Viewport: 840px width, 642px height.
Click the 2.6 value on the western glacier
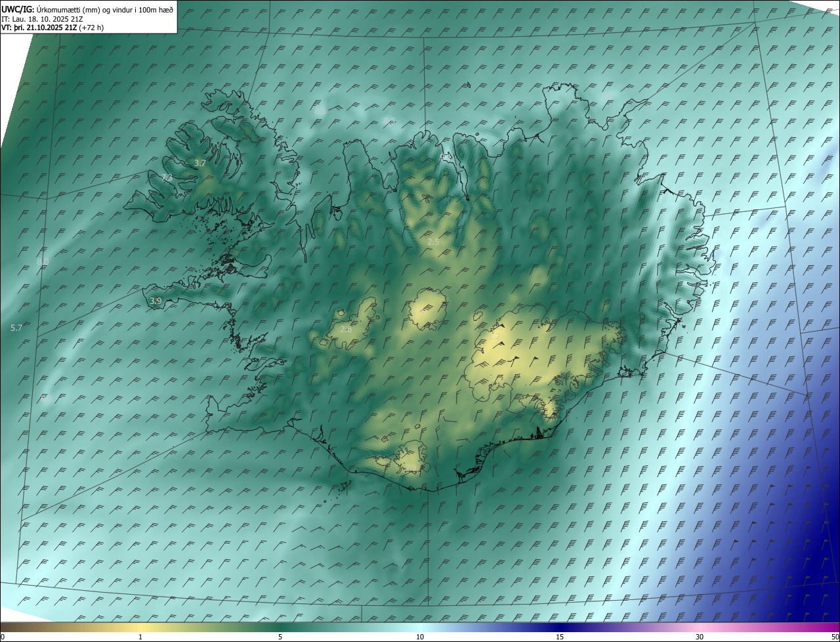(346, 329)
